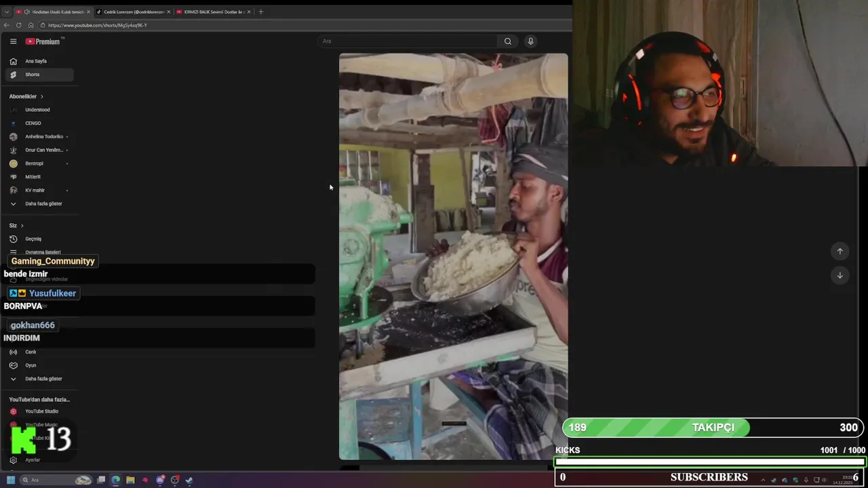Open a new browser tab

click(x=261, y=12)
